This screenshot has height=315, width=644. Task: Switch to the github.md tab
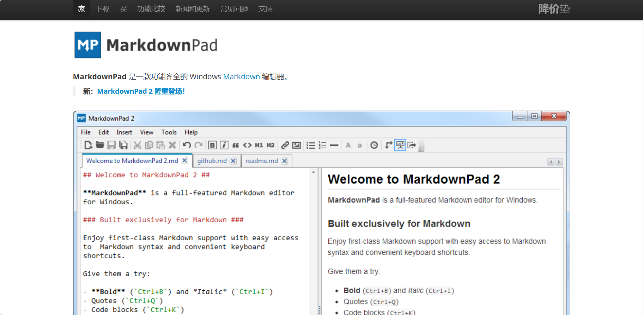[x=212, y=161]
